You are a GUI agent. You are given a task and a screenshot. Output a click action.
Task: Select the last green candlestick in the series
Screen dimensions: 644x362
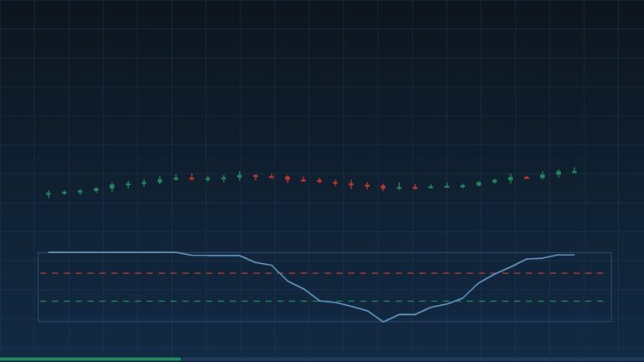click(x=574, y=171)
